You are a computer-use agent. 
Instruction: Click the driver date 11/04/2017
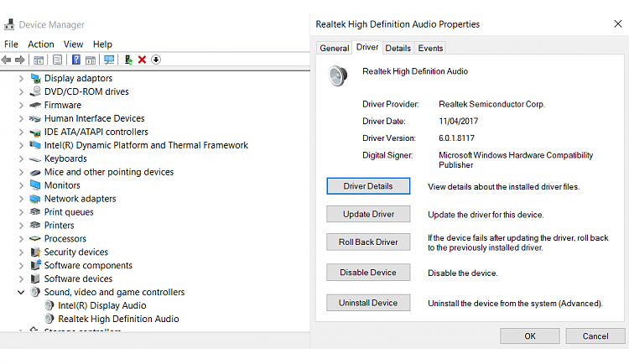pos(459,122)
